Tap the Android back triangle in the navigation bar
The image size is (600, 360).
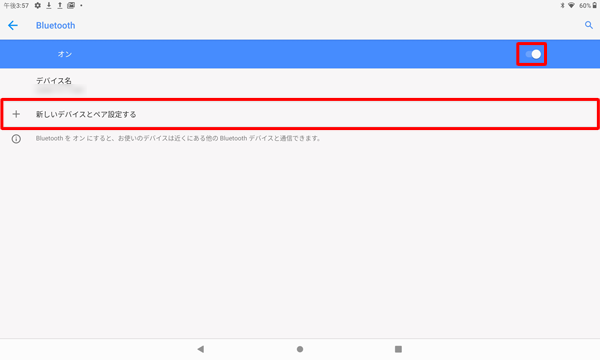tap(201, 349)
